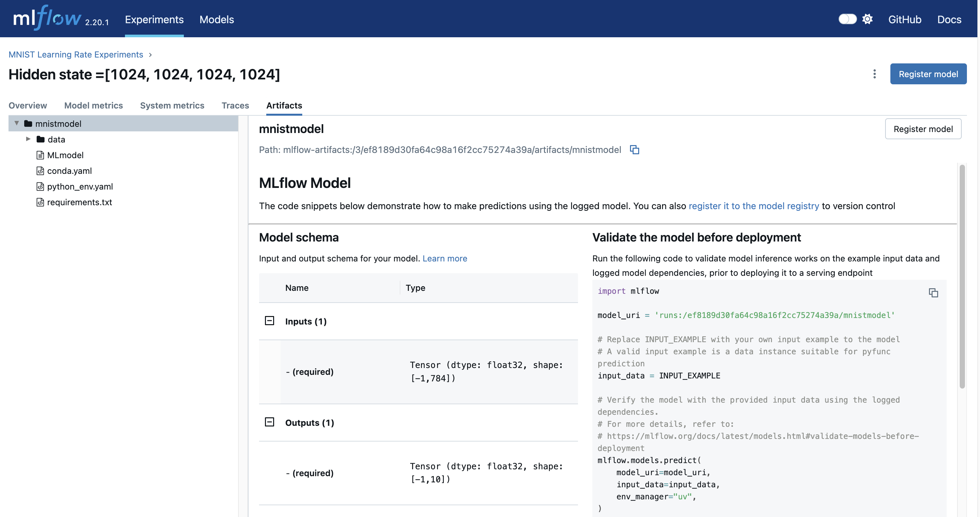
Task: Expand the data folder
Action: tap(28, 139)
